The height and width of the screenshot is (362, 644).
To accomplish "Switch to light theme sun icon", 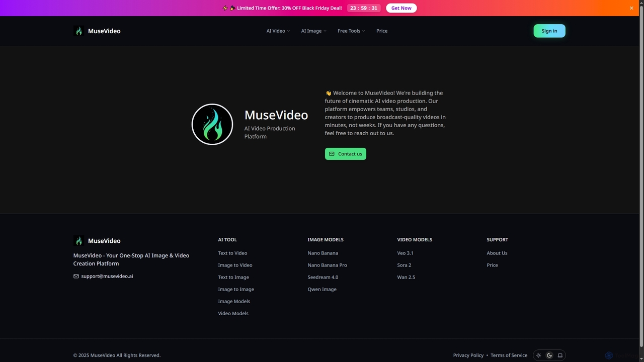I will pos(539,355).
